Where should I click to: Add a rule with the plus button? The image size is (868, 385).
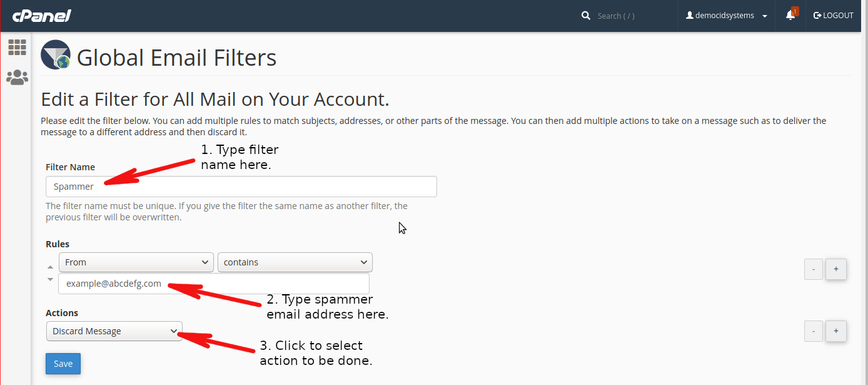click(836, 269)
